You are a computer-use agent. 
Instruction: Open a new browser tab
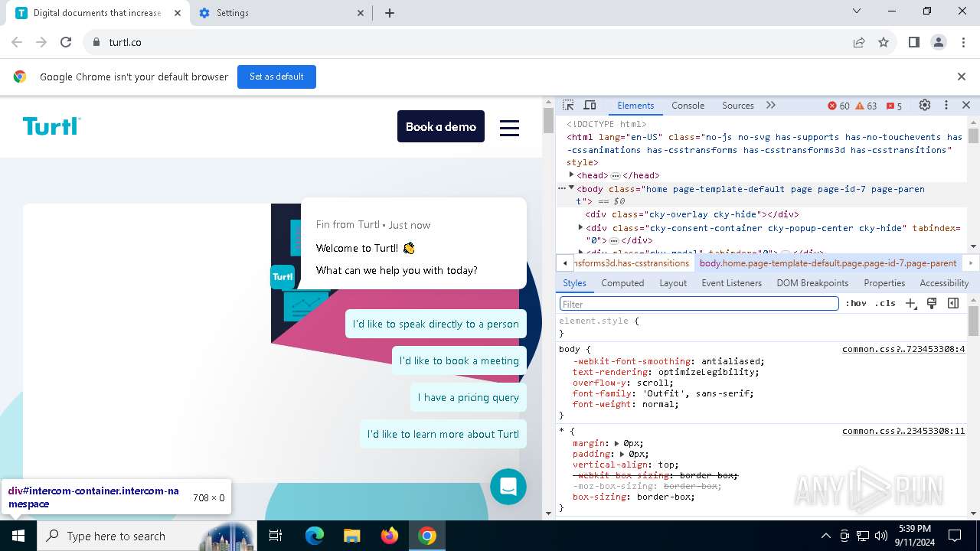click(x=390, y=13)
